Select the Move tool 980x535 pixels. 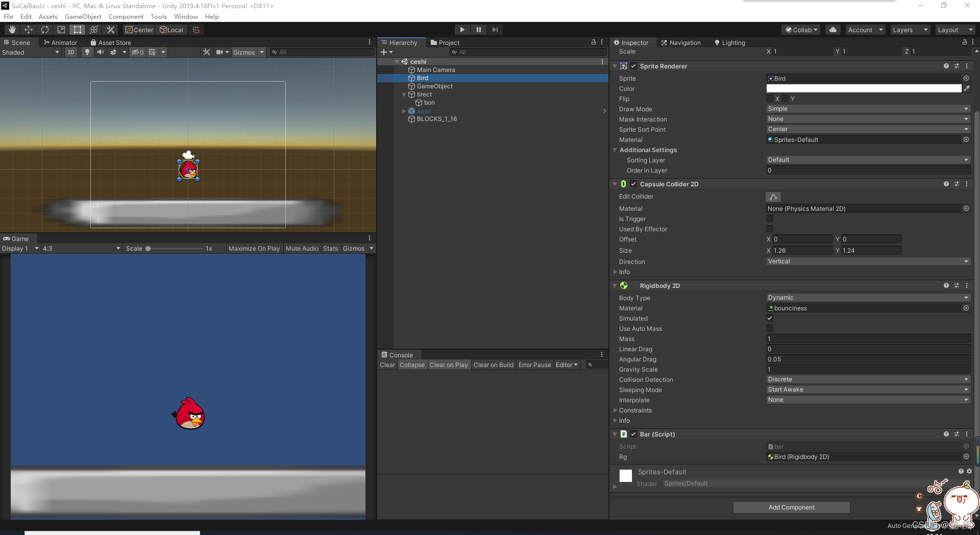29,30
